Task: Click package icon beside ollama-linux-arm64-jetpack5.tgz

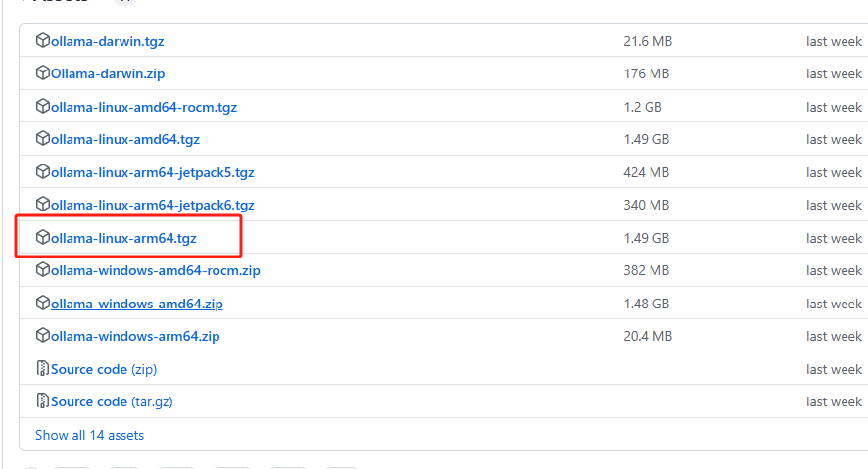Action: pyautogui.click(x=43, y=172)
